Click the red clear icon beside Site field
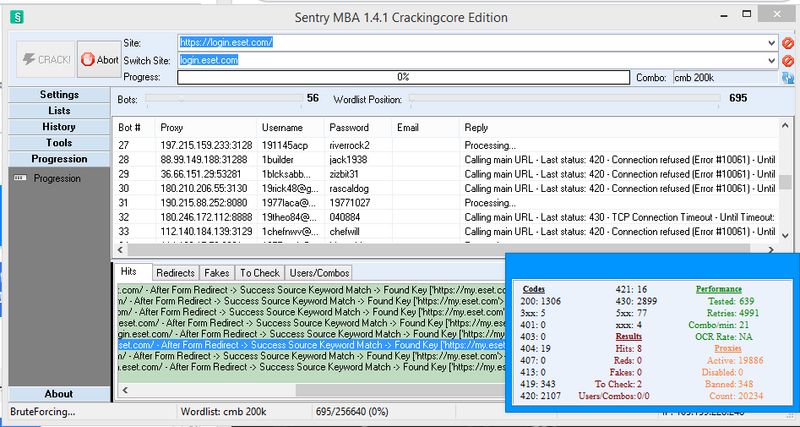 click(788, 43)
